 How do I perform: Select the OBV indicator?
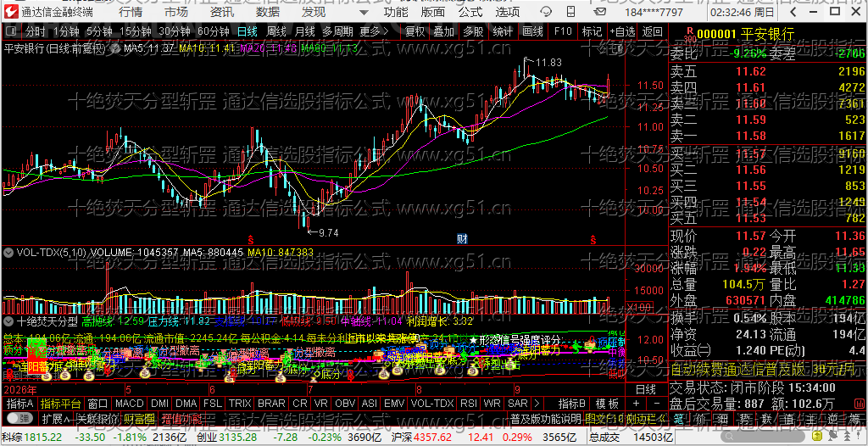[346, 403]
